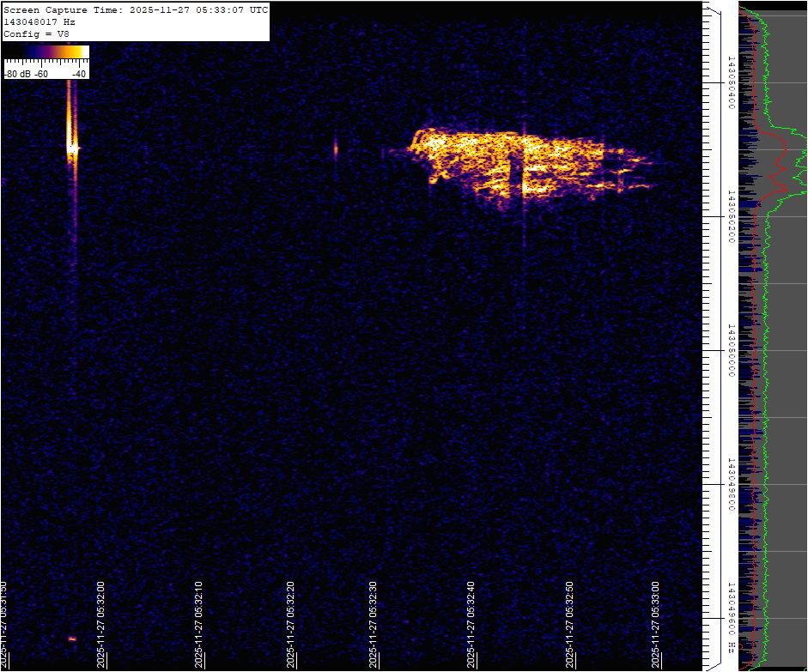Click the dB color gradient bar

(46, 52)
